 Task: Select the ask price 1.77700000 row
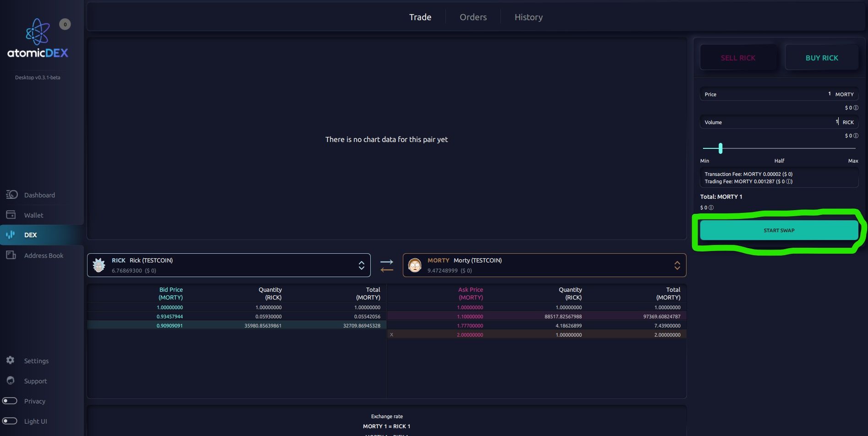(x=537, y=326)
